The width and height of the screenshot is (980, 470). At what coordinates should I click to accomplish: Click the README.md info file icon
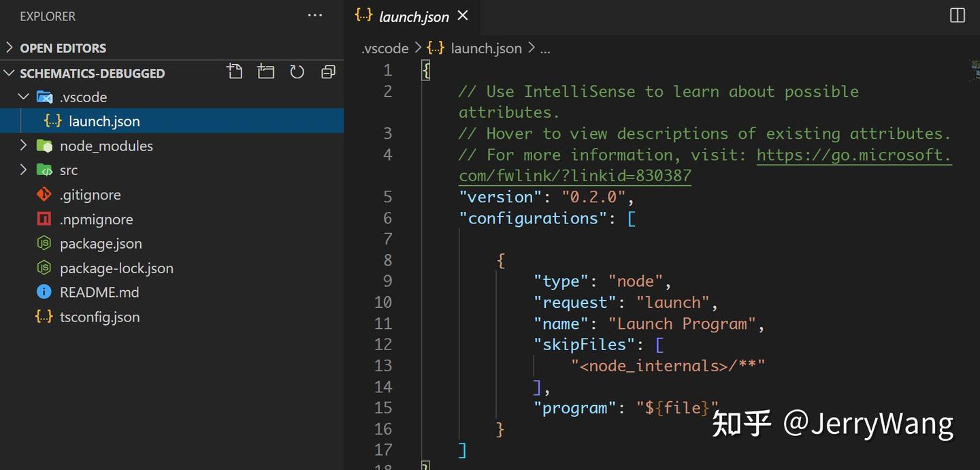[x=44, y=292]
